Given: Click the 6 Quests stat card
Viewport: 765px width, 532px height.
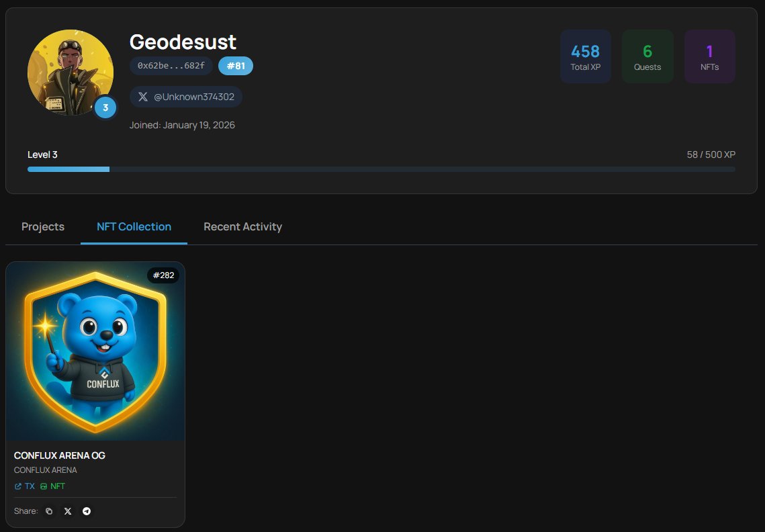Looking at the screenshot, I should point(647,56).
